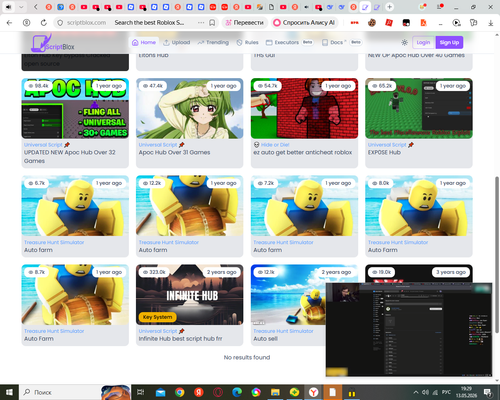Open Task View on the taskbar

tap(141, 392)
